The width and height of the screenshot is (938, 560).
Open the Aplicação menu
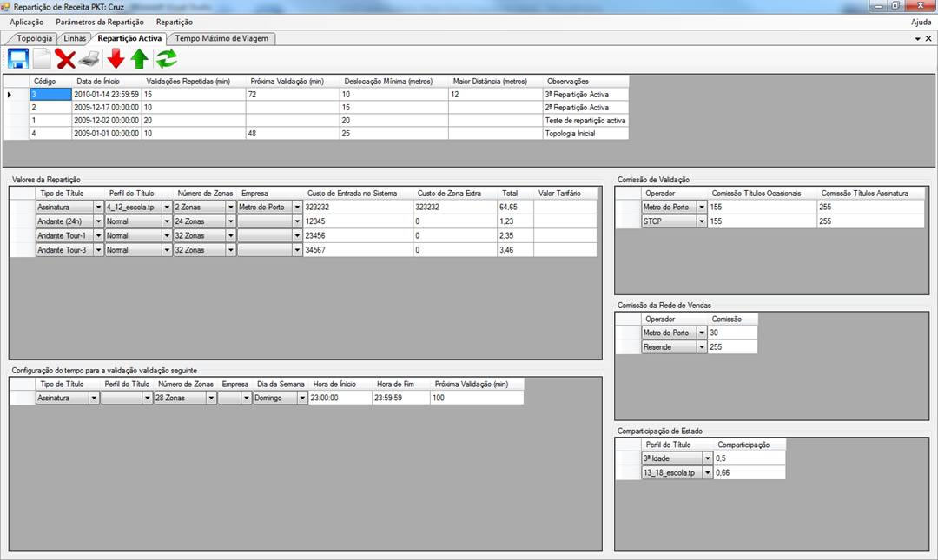click(x=27, y=22)
